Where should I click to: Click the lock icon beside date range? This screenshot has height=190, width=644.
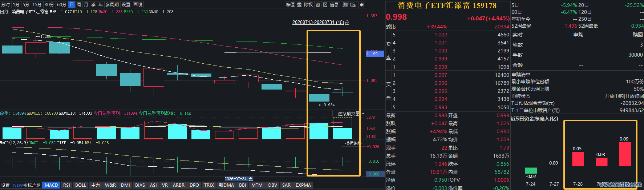click(347, 23)
